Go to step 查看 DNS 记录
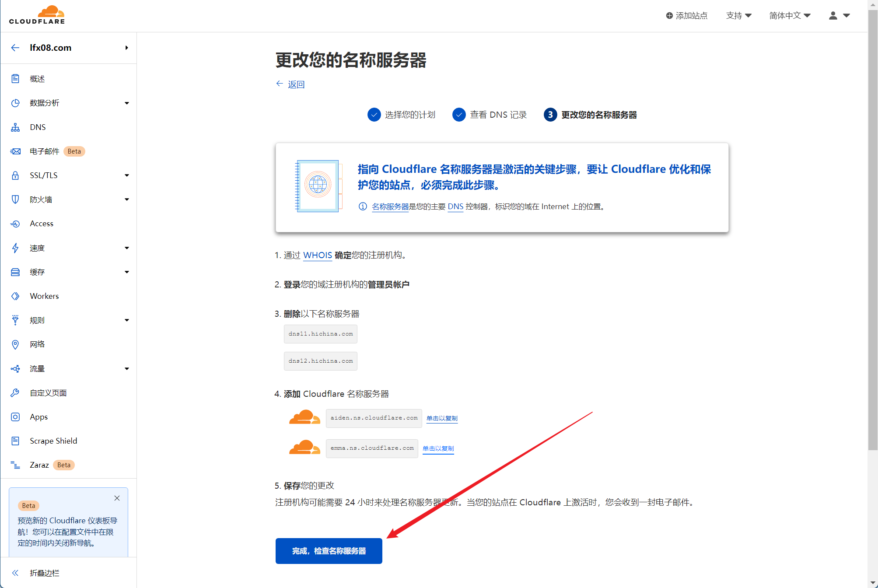The width and height of the screenshot is (878, 588). point(490,115)
